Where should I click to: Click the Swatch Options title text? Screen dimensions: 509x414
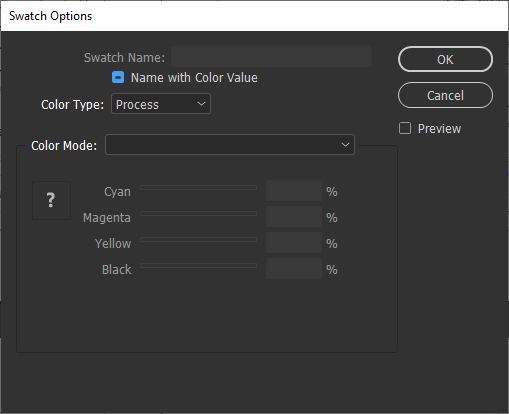(50, 16)
